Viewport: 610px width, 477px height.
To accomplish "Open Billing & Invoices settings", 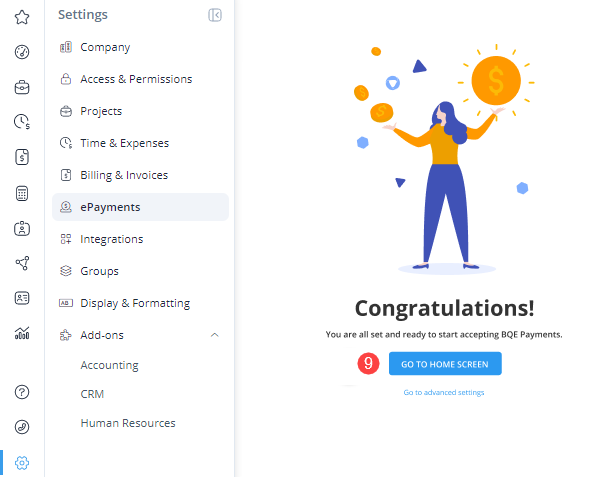I will pyautogui.click(x=124, y=175).
